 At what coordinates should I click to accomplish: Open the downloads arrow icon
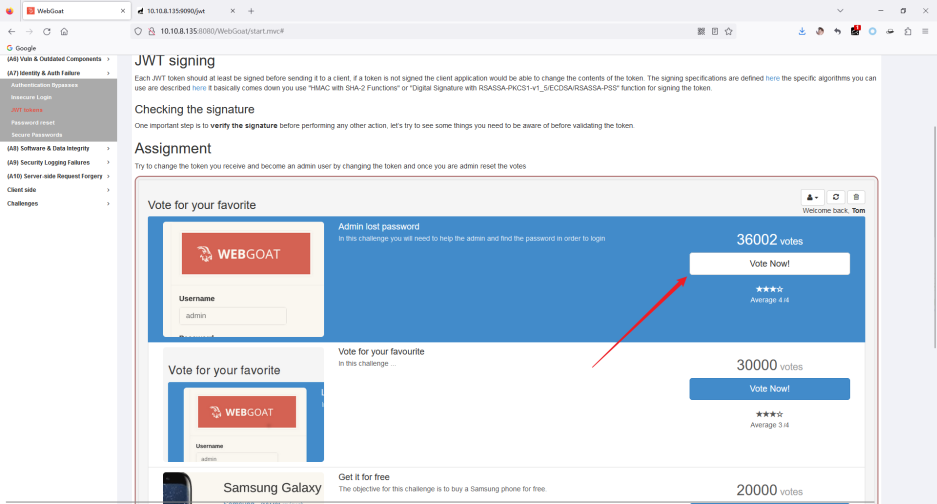pos(802,31)
